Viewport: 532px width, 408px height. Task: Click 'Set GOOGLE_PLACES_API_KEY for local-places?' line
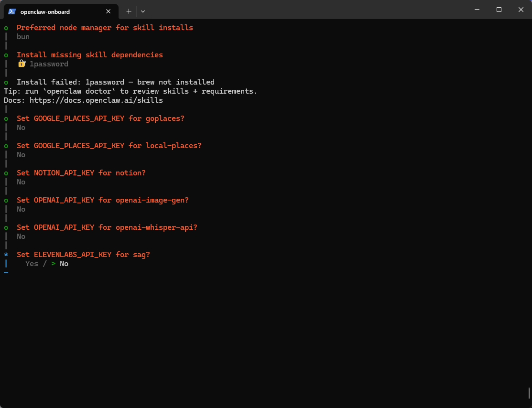pyautogui.click(x=109, y=146)
